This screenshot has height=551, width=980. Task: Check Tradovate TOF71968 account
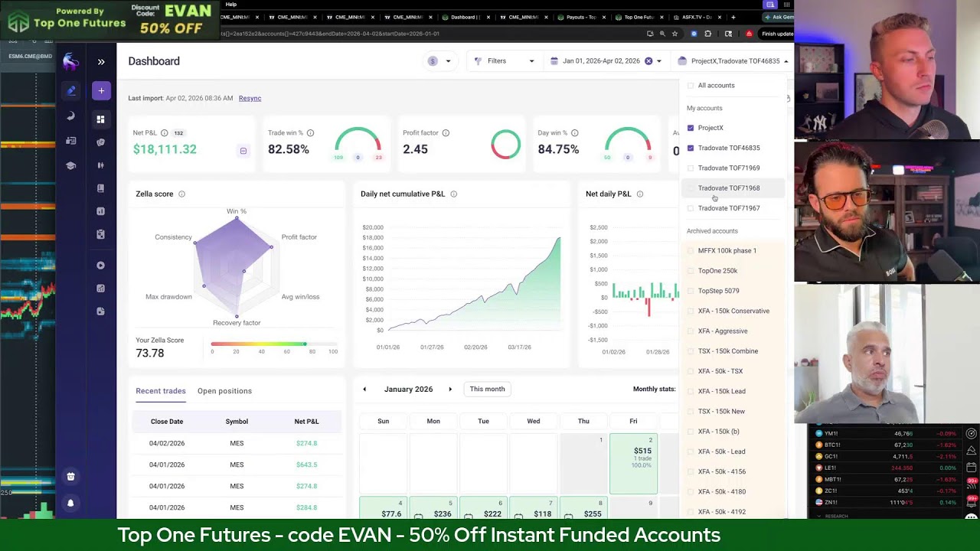(x=691, y=188)
